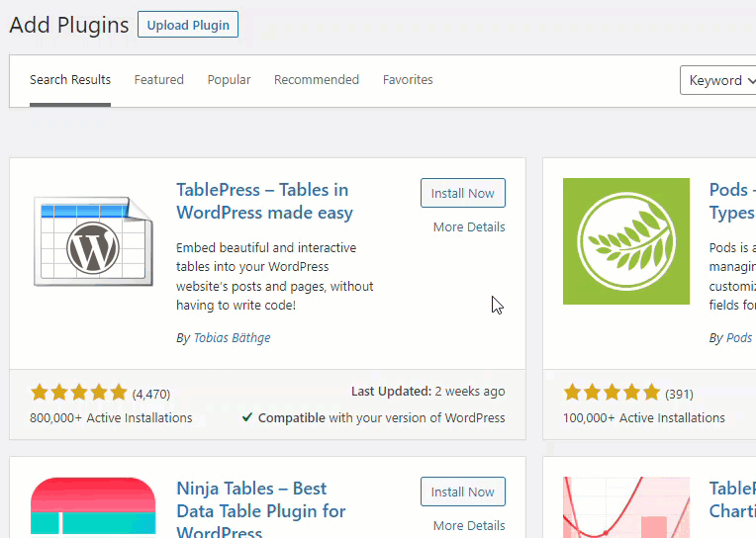This screenshot has width=756, height=538.
Task: Select the Search Results tab
Action: (x=70, y=80)
